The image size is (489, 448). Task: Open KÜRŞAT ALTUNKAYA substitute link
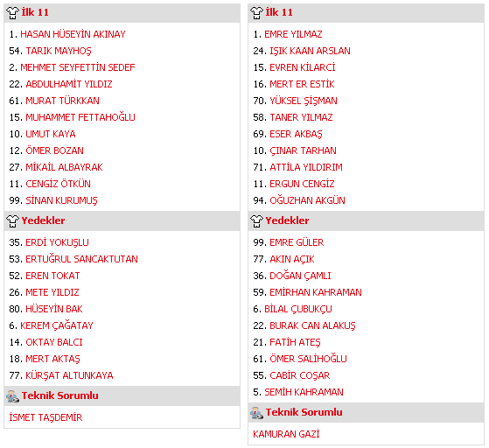tap(69, 375)
